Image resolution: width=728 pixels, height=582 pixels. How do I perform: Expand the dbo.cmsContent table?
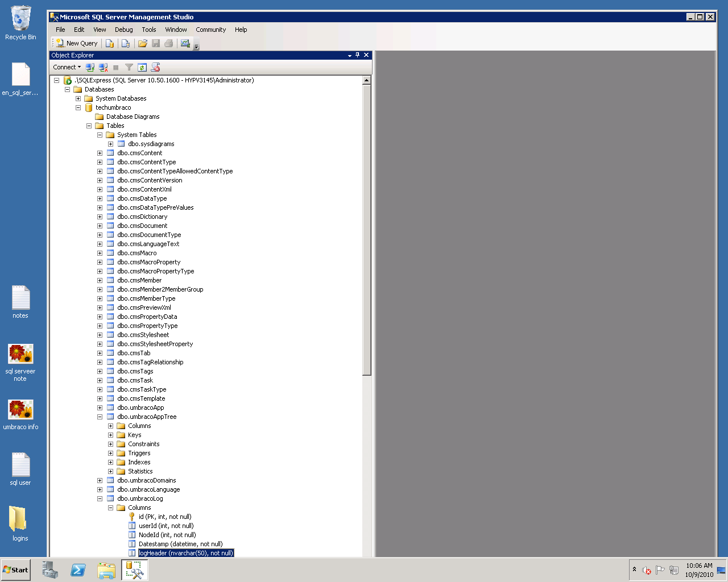(x=100, y=153)
